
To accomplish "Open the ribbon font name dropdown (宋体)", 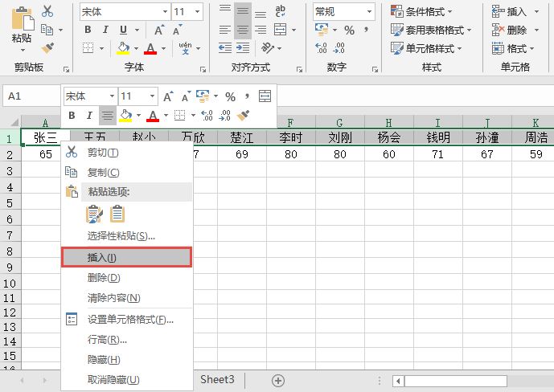I will point(124,11).
